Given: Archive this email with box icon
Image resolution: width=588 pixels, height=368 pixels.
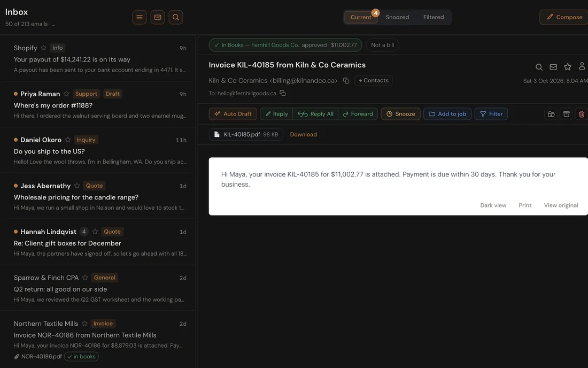Looking at the screenshot, I should [566, 114].
